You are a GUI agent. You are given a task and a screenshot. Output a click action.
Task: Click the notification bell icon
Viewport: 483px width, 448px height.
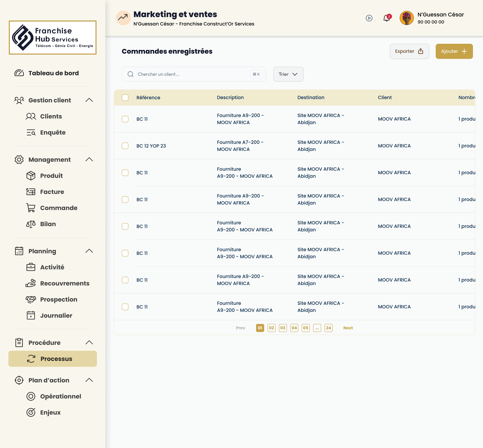[x=386, y=18]
